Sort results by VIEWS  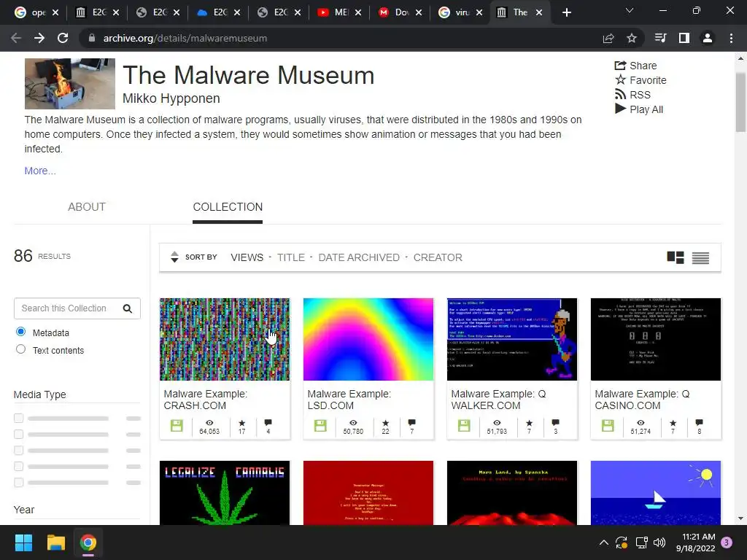click(247, 257)
